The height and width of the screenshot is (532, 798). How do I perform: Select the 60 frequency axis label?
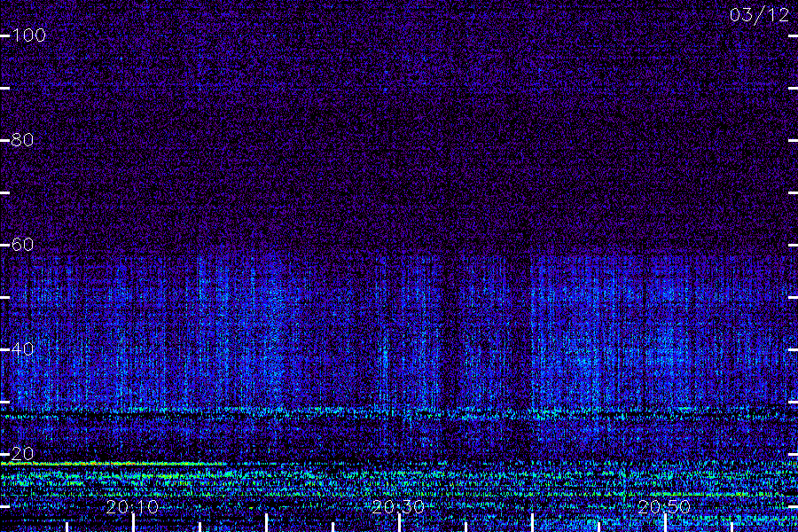[22, 245]
